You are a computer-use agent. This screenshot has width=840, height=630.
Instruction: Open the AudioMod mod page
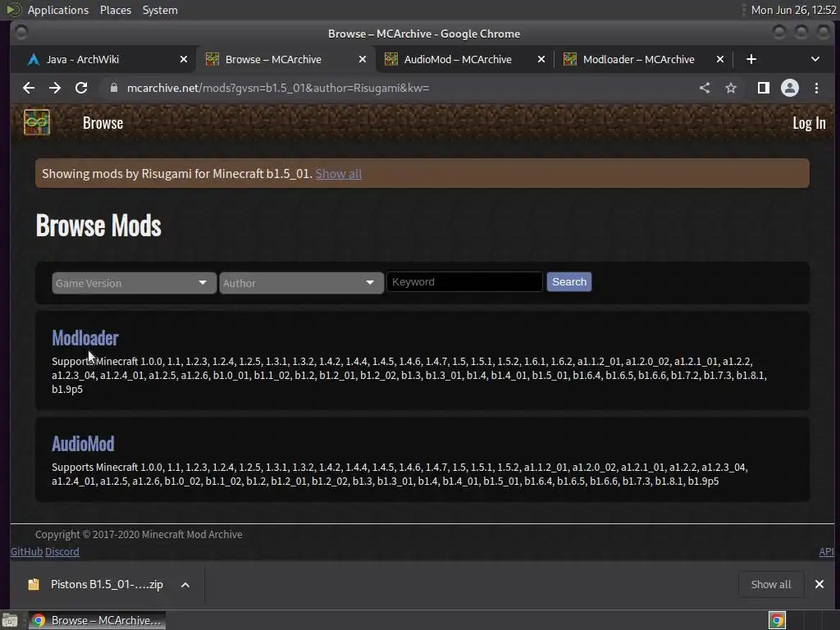tap(83, 444)
